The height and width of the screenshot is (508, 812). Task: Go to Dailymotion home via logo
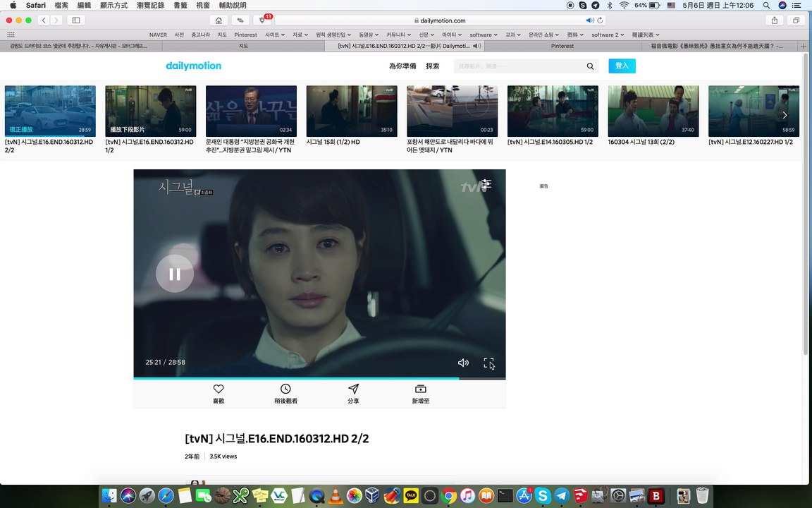(x=193, y=66)
